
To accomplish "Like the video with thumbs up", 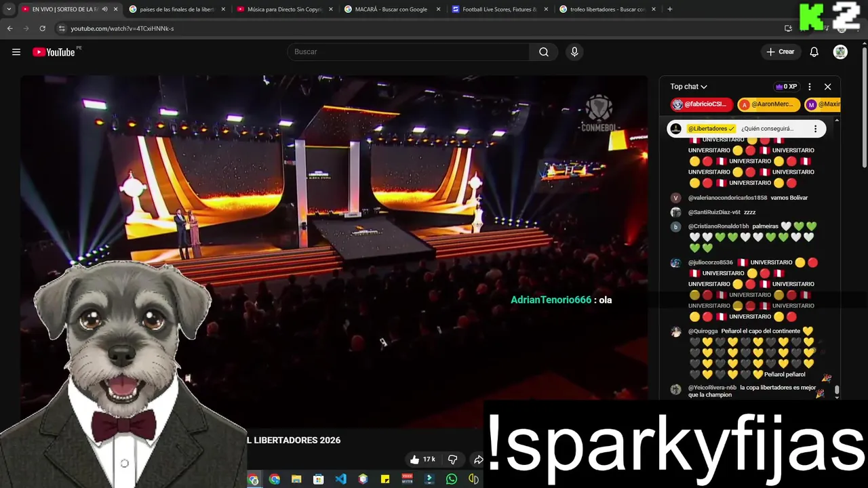I will click(414, 460).
